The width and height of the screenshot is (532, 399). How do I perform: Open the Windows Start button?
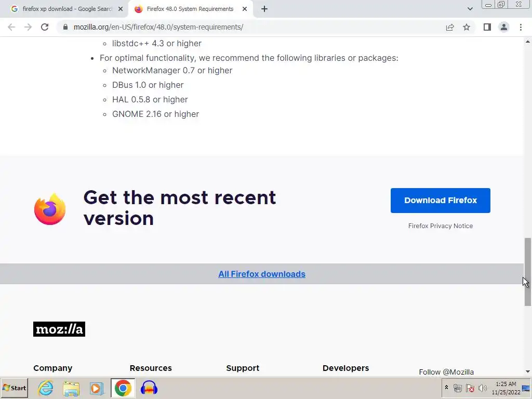point(14,388)
